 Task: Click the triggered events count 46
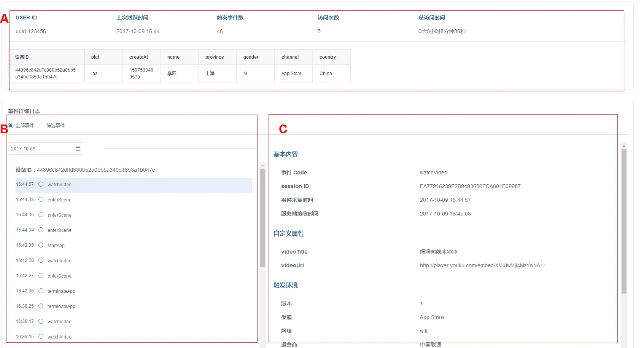click(220, 31)
